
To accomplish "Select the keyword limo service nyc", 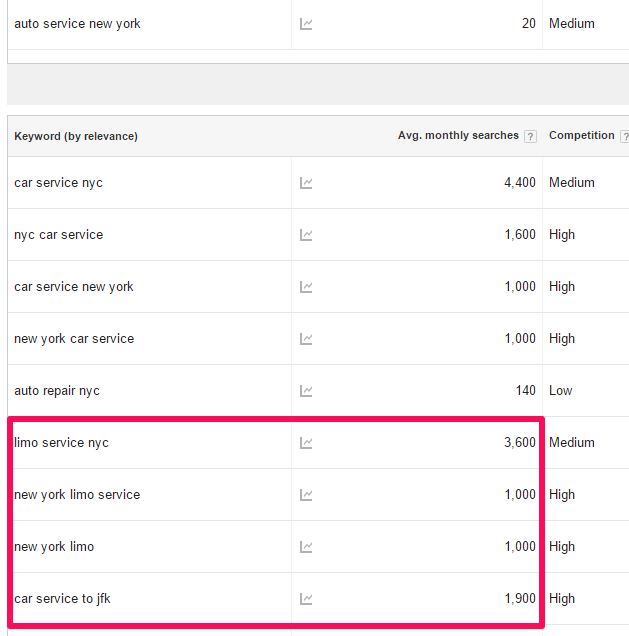I will tap(61, 443).
